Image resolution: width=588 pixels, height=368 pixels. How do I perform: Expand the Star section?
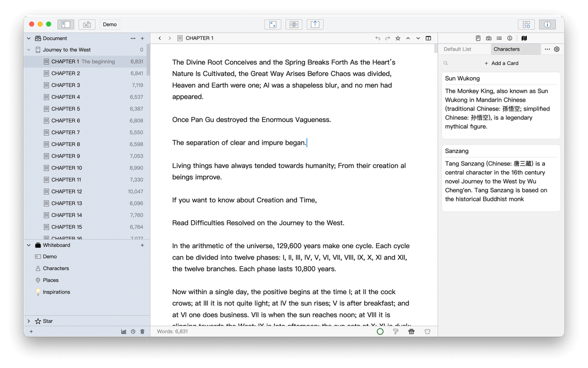28,321
